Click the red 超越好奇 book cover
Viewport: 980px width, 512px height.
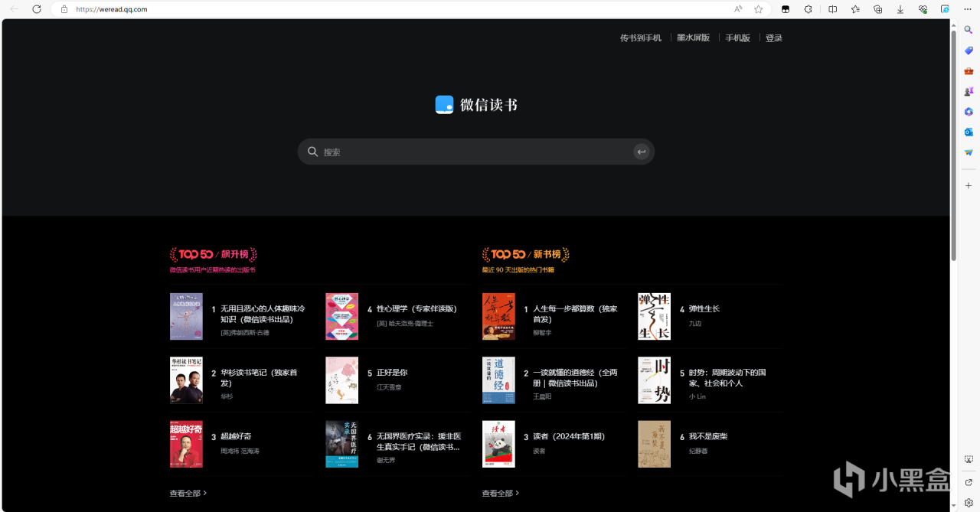click(186, 444)
